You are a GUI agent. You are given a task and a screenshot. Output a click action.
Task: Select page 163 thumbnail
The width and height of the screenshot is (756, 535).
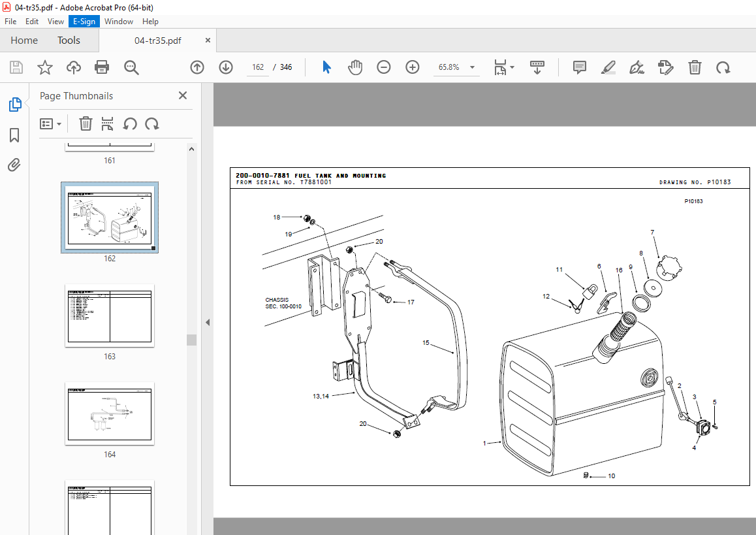coord(110,316)
